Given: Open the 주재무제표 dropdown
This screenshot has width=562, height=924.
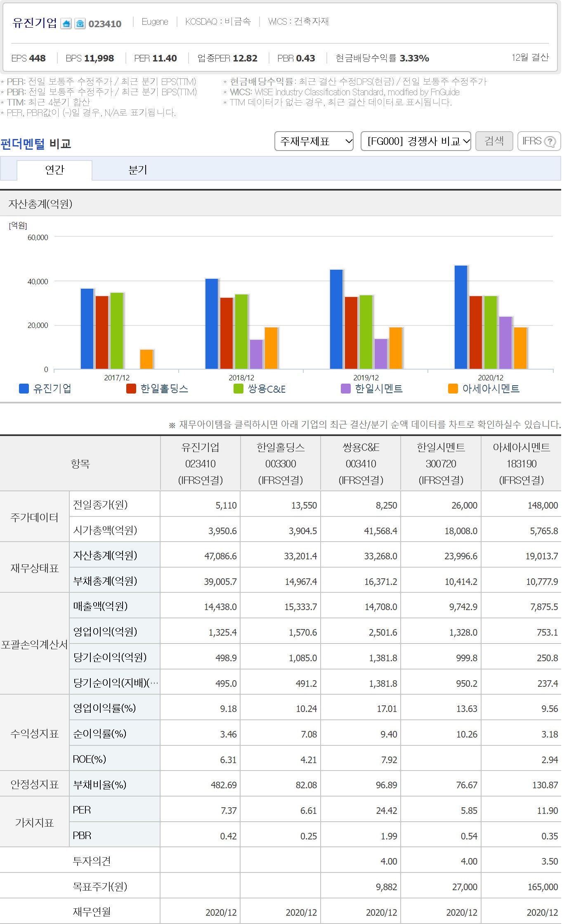Looking at the screenshot, I should (314, 141).
